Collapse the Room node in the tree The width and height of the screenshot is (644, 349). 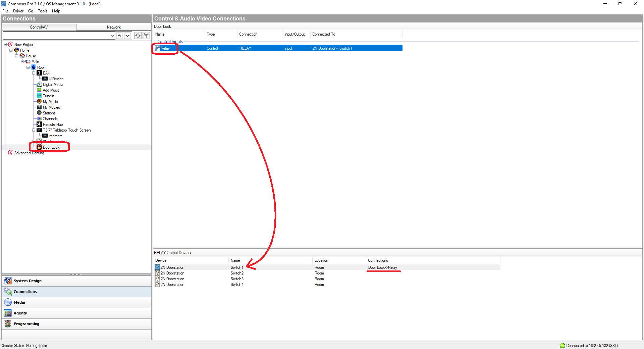(28, 67)
